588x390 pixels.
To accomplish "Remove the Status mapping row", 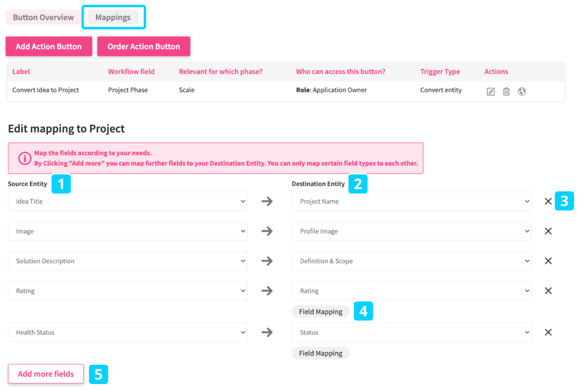I will (548, 332).
